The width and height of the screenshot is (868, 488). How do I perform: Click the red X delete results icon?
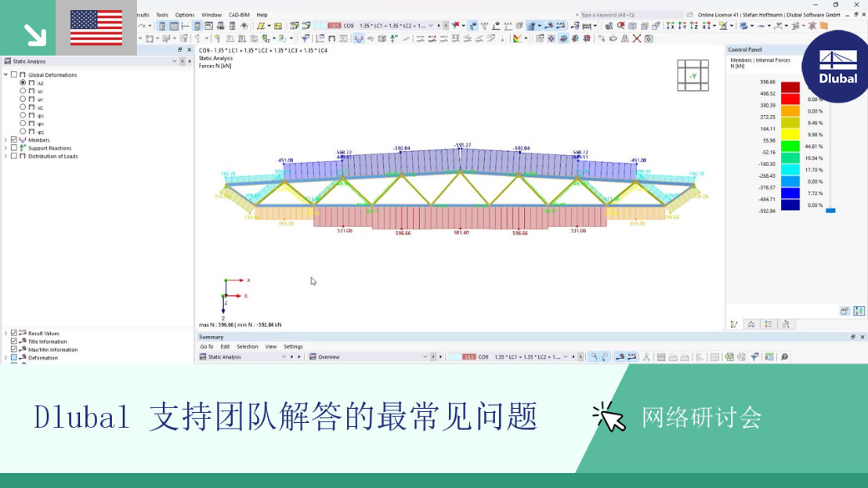[x=637, y=38]
